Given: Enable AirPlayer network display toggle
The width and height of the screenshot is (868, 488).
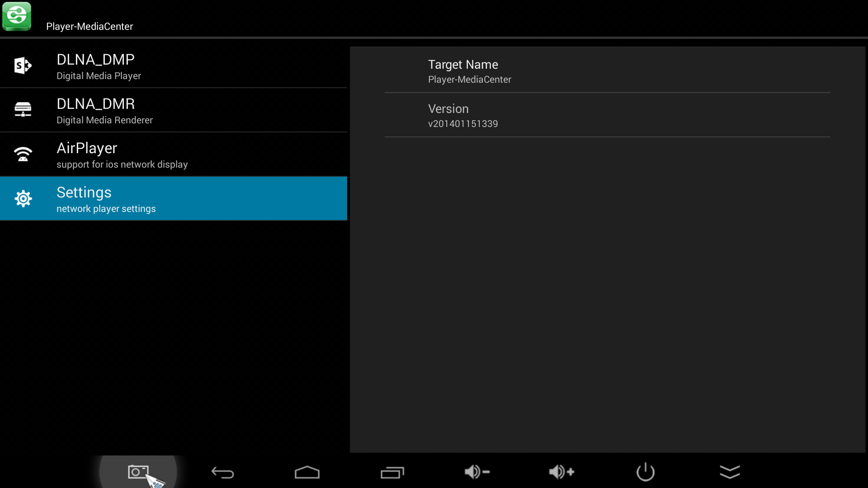Looking at the screenshot, I should click(x=174, y=154).
